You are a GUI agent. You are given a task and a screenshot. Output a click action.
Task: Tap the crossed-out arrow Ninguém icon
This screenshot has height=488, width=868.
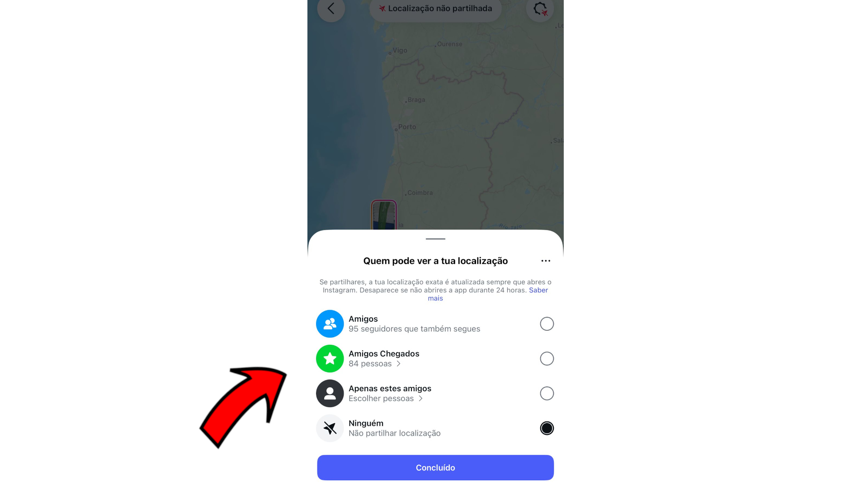pyautogui.click(x=330, y=428)
